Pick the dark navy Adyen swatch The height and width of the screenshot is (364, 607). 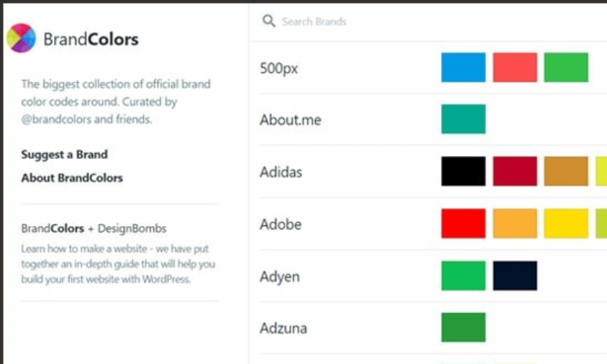(x=515, y=276)
